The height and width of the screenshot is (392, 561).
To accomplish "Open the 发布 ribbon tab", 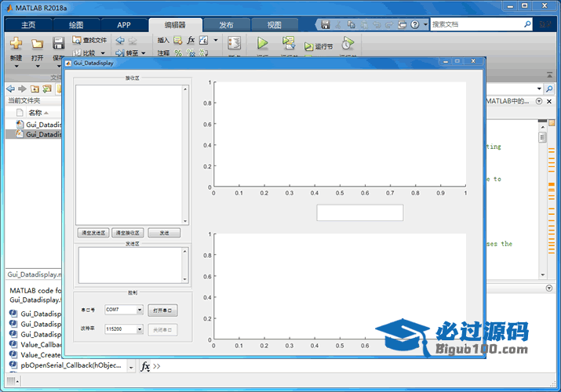I will pos(226,25).
